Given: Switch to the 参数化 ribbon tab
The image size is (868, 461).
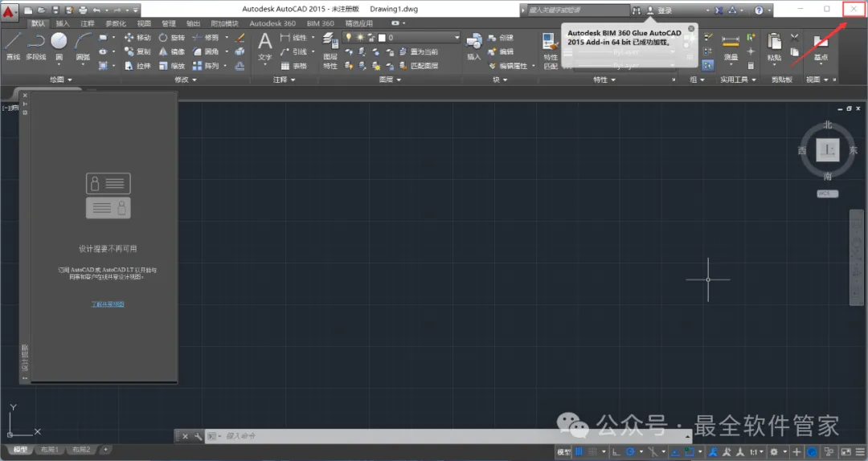Looking at the screenshot, I should click(x=116, y=23).
